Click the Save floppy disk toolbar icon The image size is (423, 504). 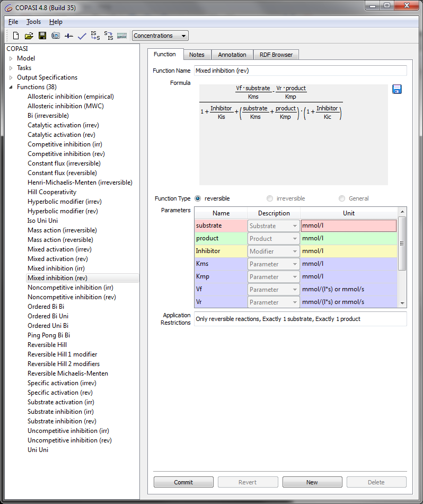[x=42, y=36]
